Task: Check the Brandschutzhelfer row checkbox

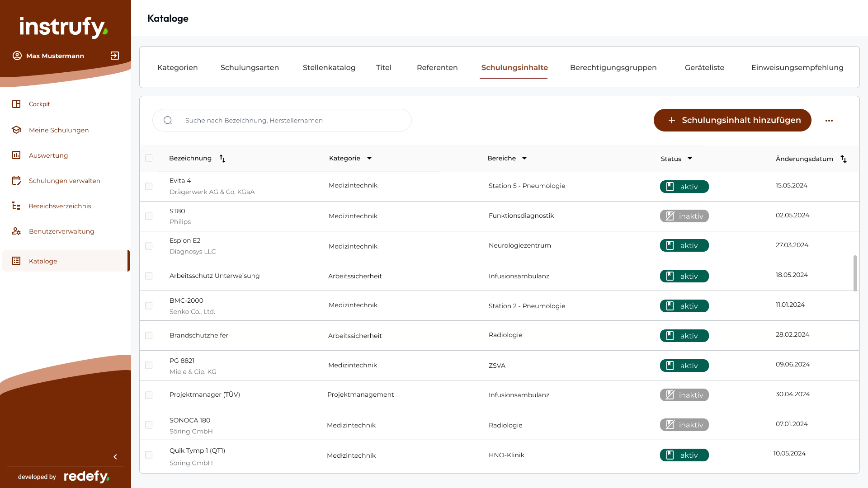Action: (x=149, y=335)
